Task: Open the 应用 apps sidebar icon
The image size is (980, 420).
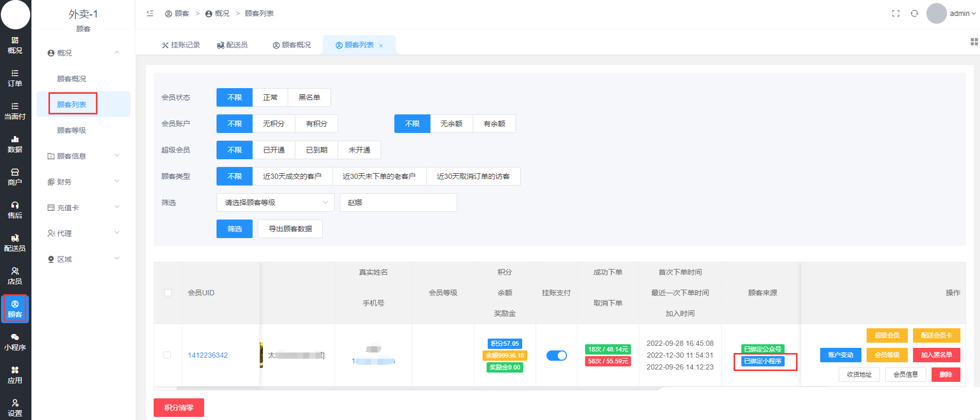Action: (15, 375)
